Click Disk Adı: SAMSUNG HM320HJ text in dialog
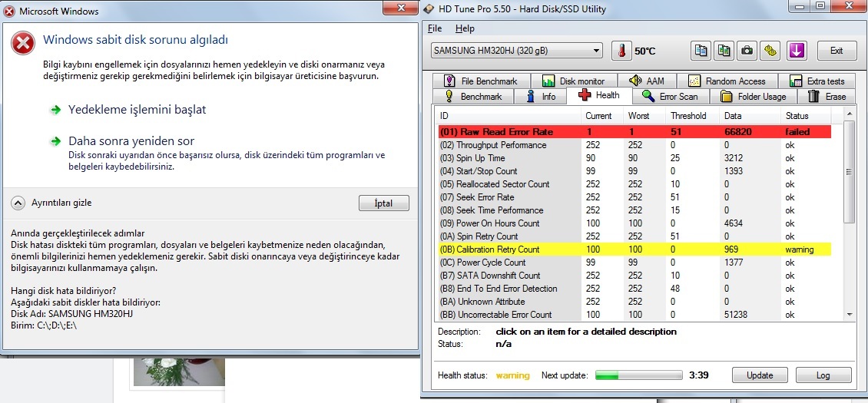The height and width of the screenshot is (403, 868). click(72, 314)
